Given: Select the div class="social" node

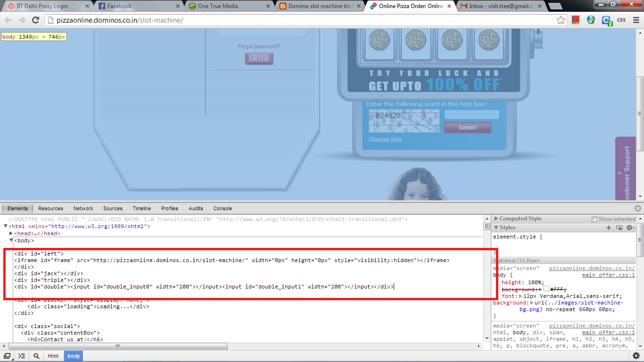Looking at the screenshot, I should point(47,326).
